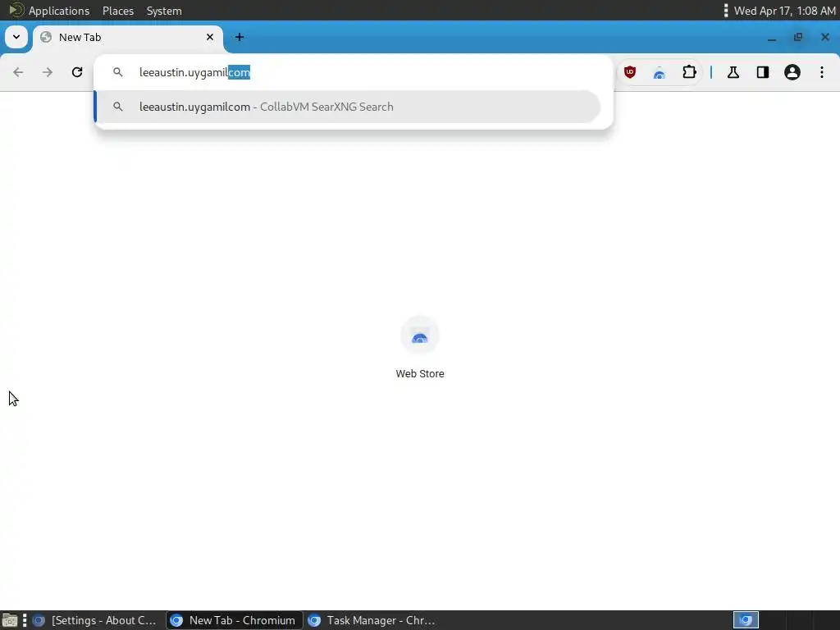Go forward with the forward arrow
Viewport: 840px width, 630px height.
(48, 72)
